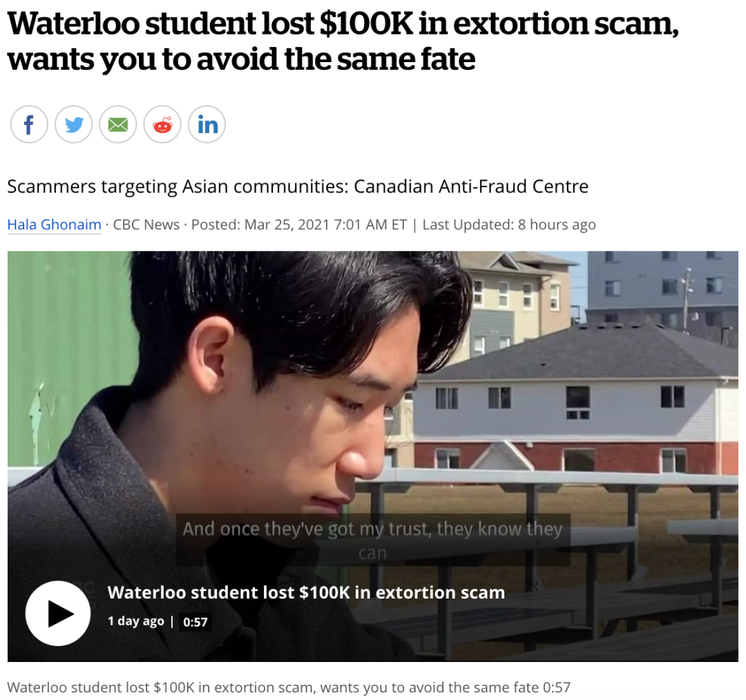This screenshot has width=746, height=700.
Task: Share article on LinkedIn
Action: pos(207,124)
